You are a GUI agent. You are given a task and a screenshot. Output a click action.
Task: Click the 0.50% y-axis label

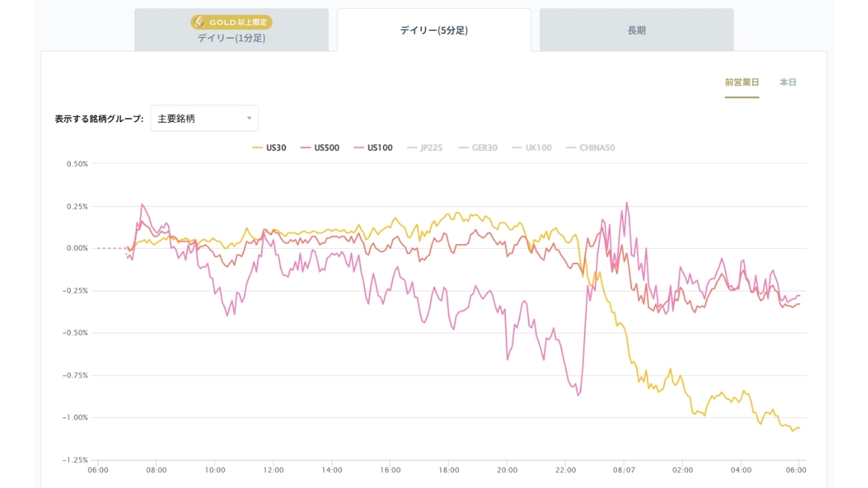tap(77, 163)
